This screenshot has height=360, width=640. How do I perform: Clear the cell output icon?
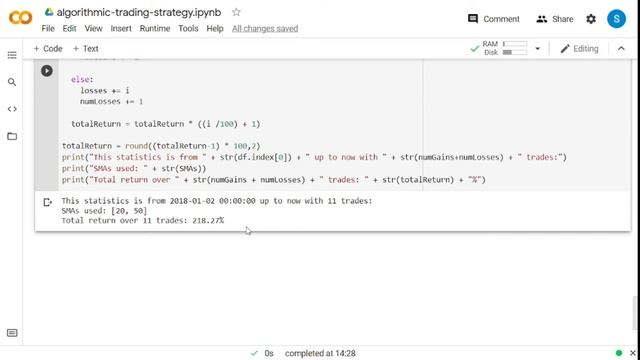pyautogui.click(x=47, y=202)
